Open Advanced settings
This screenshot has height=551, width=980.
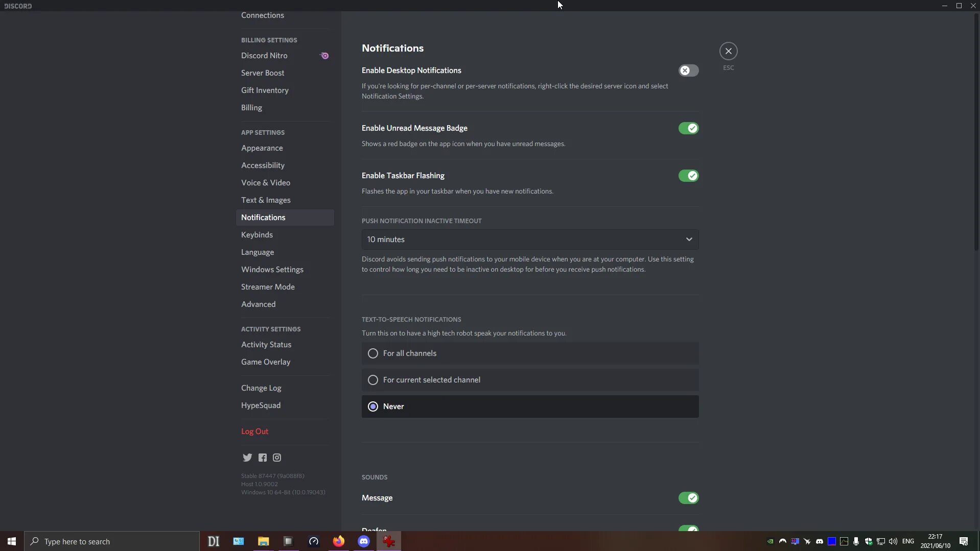pos(285,304)
